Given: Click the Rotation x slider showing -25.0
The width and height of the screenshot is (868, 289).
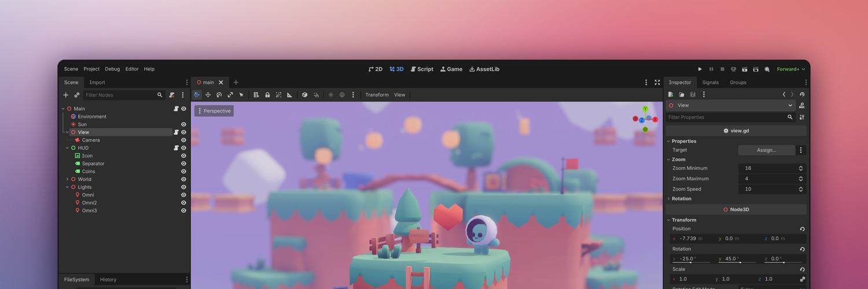Looking at the screenshot, I should [x=691, y=259].
